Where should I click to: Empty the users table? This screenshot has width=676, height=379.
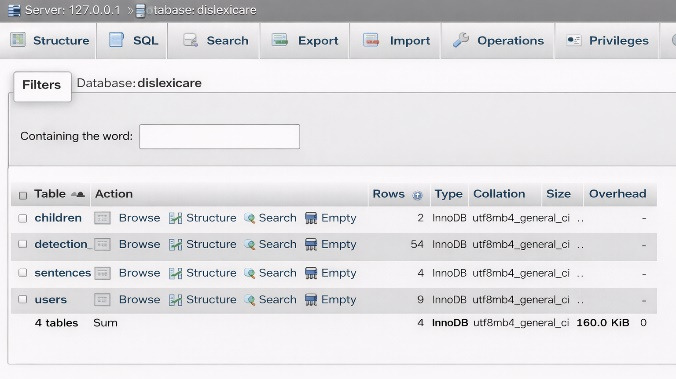(338, 300)
